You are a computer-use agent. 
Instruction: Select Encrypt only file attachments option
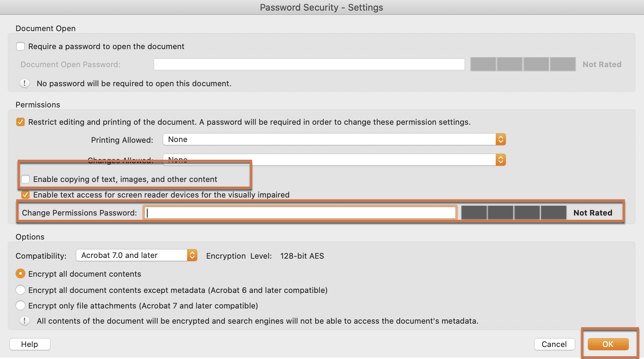(20, 306)
